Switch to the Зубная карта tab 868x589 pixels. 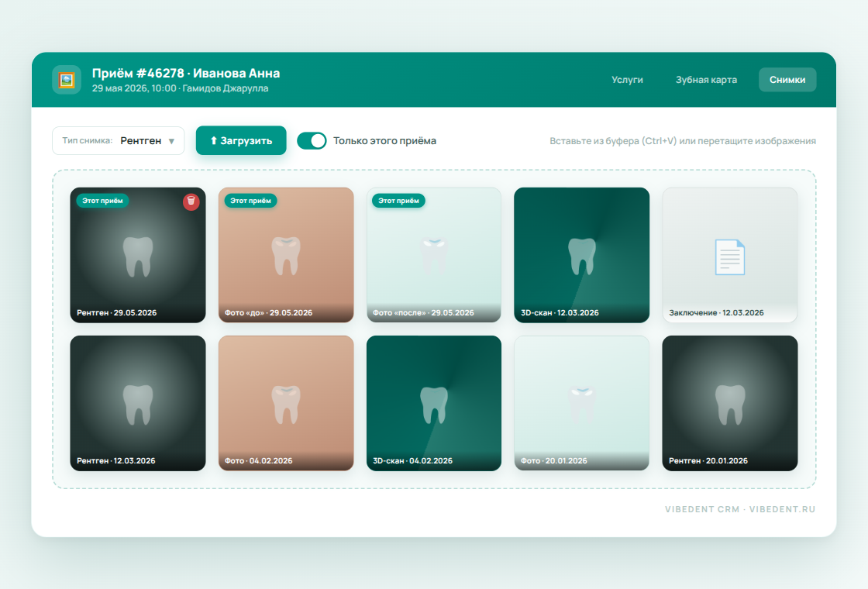point(706,80)
